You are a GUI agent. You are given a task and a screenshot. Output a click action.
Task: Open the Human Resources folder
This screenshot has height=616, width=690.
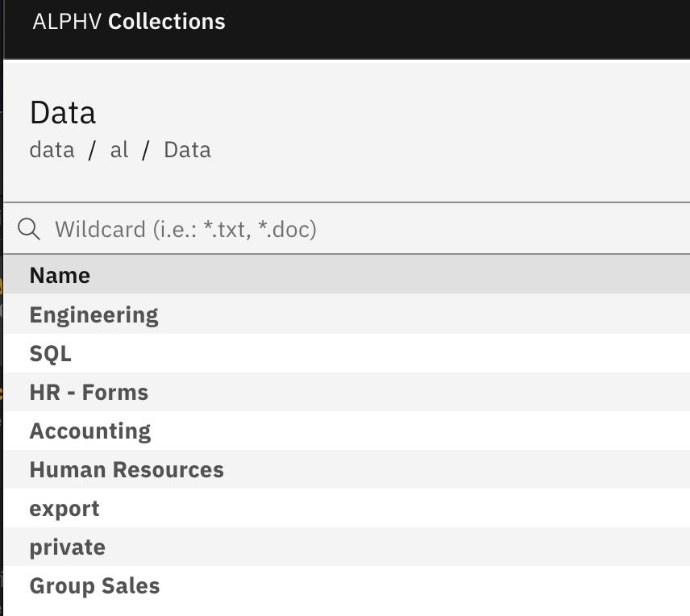(127, 469)
